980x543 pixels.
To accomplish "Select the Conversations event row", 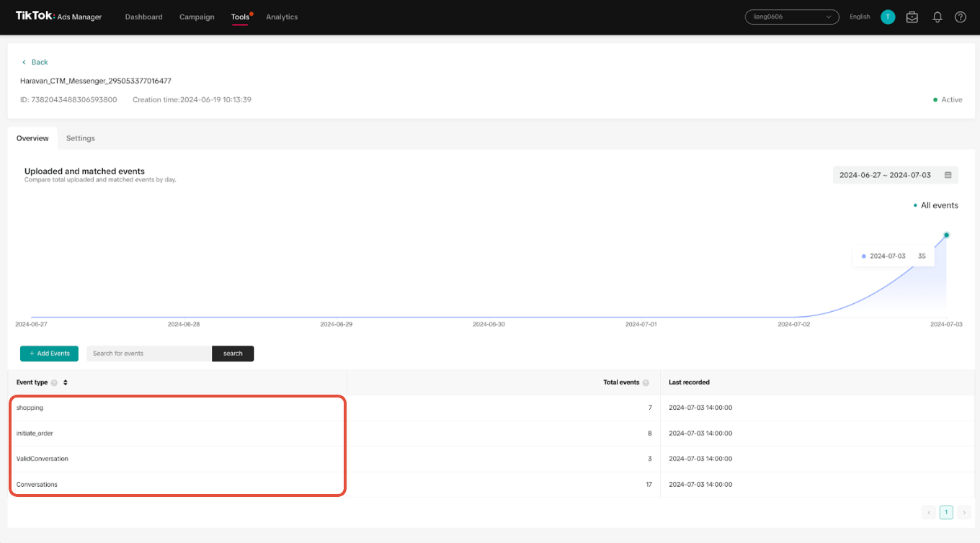I will [491, 485].
